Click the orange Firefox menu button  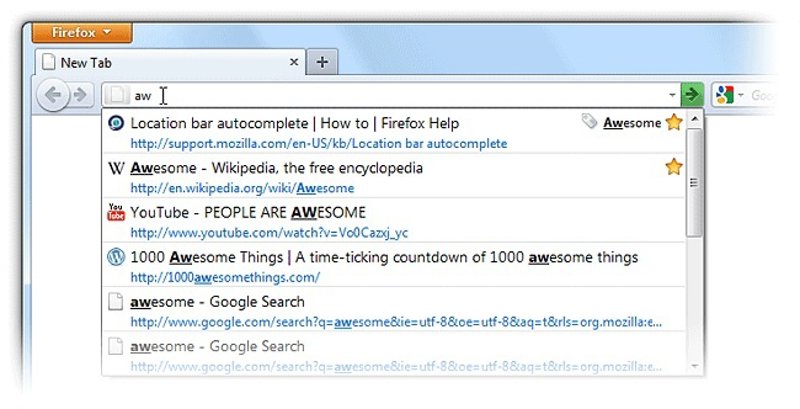(82, 32)
